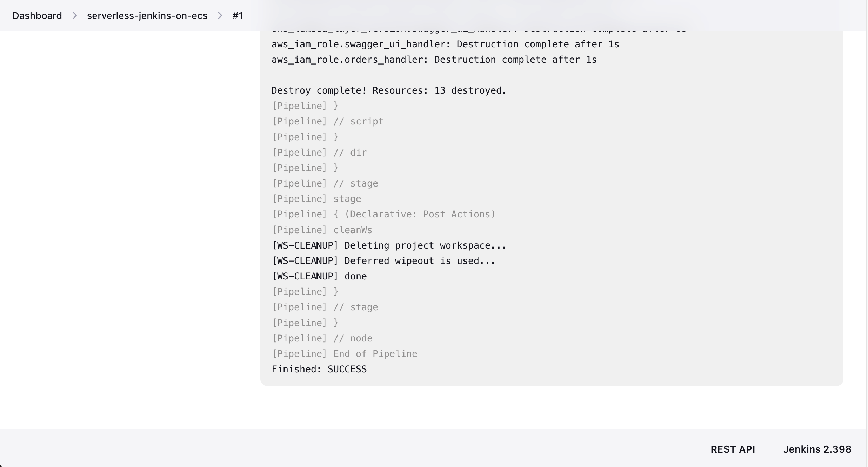Expand chevron after Dashboard breadcrumb

pyautogui.click(x=74, y=16)
